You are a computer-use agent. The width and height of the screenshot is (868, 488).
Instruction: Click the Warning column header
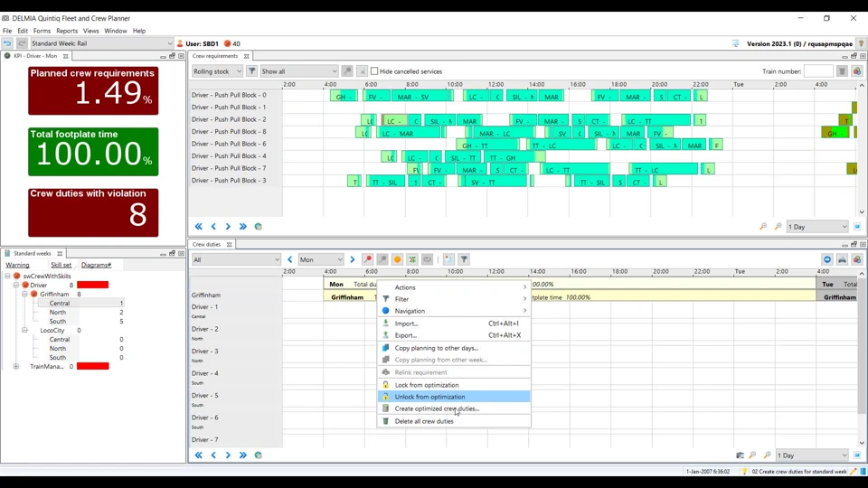17,265
